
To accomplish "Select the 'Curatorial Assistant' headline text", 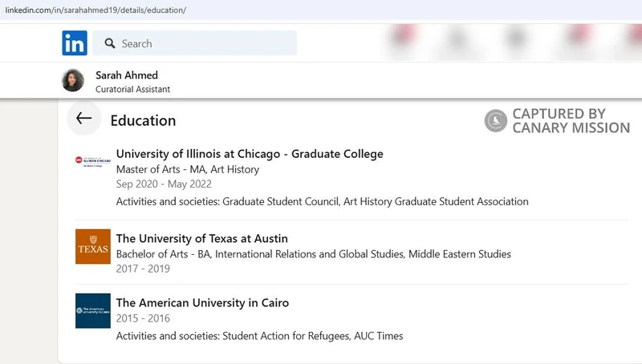I will coord(132,89).
